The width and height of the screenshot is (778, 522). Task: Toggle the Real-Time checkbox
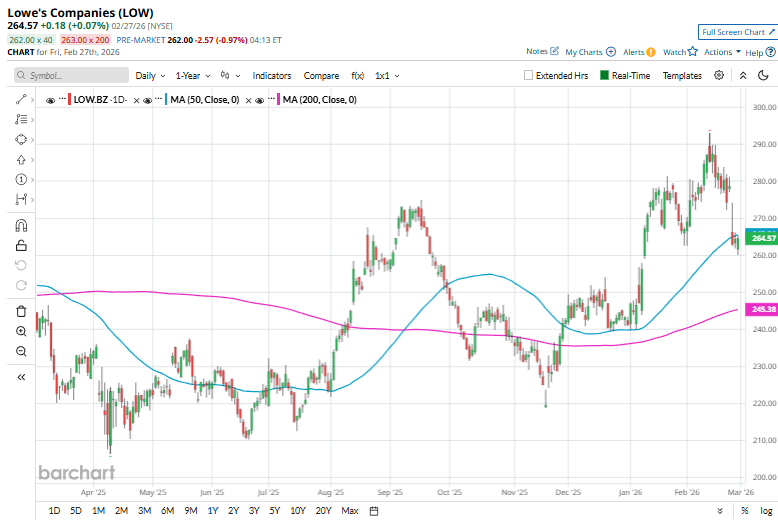(605, 75)
